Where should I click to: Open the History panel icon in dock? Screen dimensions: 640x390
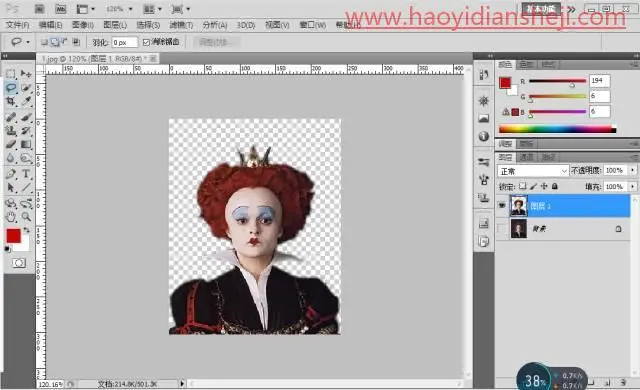tap(484, 75)
